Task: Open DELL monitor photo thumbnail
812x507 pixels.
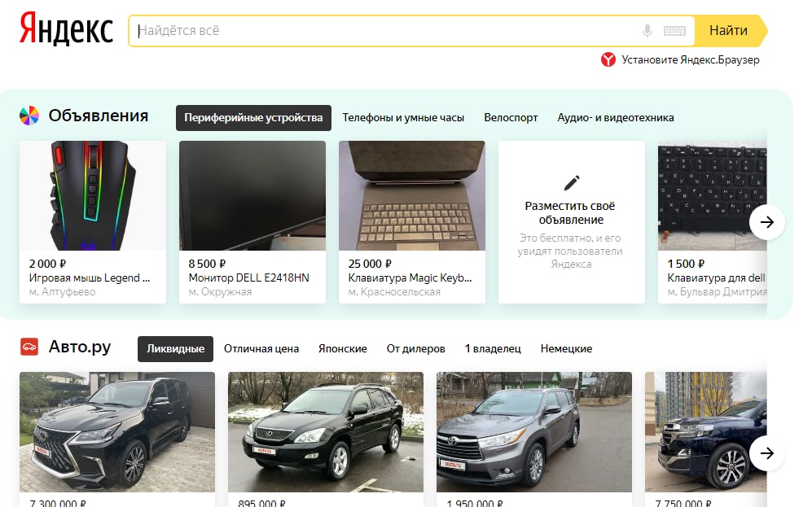Action: coord(252,195)
